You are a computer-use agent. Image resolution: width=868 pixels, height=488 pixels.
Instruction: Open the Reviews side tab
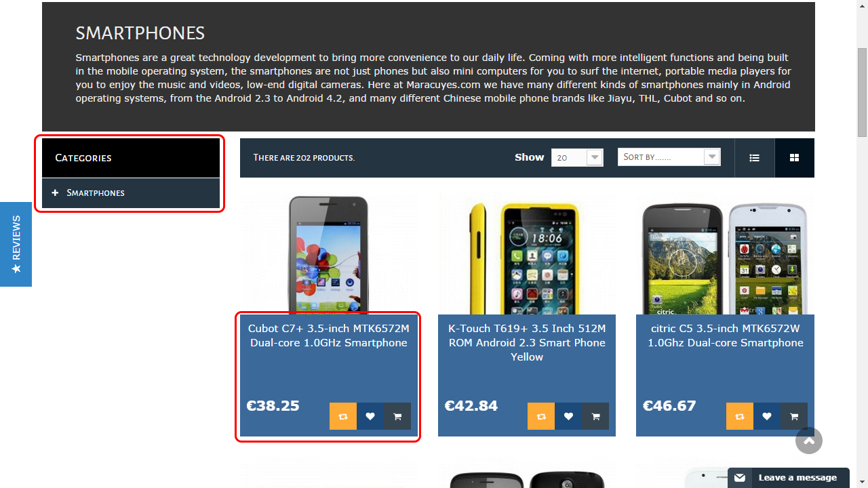16,244
